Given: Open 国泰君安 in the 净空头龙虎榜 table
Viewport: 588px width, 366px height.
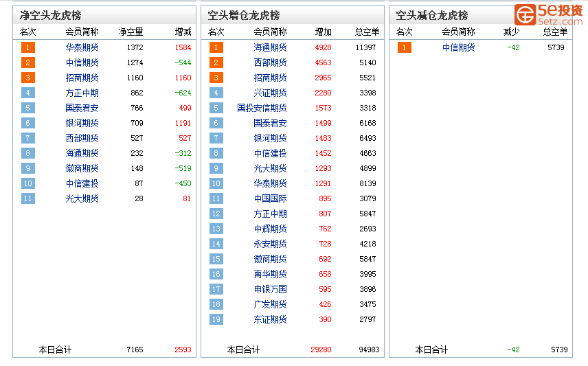Looking at the screenshot, I should pyautogui.click(x=82, y=108).
